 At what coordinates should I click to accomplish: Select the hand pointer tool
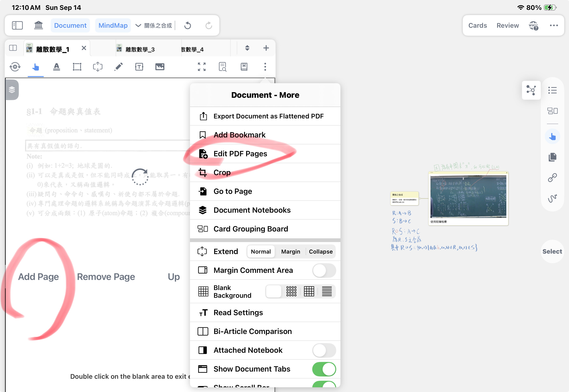pyautogui.click(x=36, y=67)
